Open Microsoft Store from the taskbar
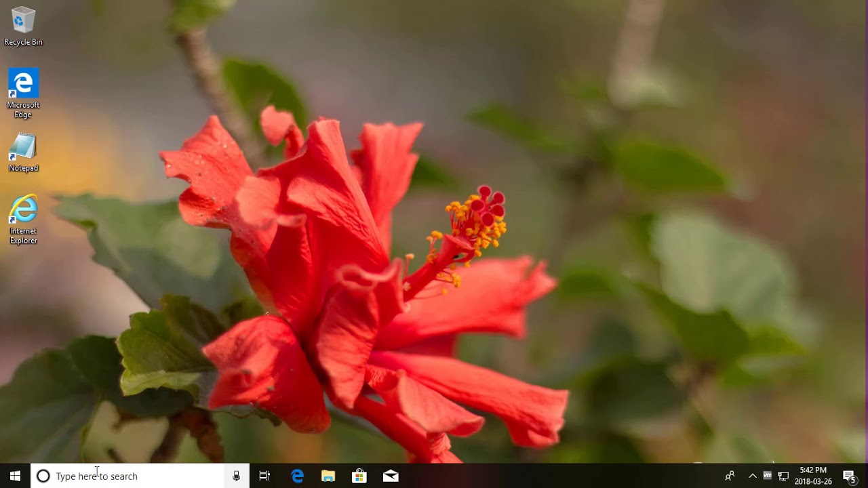 (x=359, y=476)
